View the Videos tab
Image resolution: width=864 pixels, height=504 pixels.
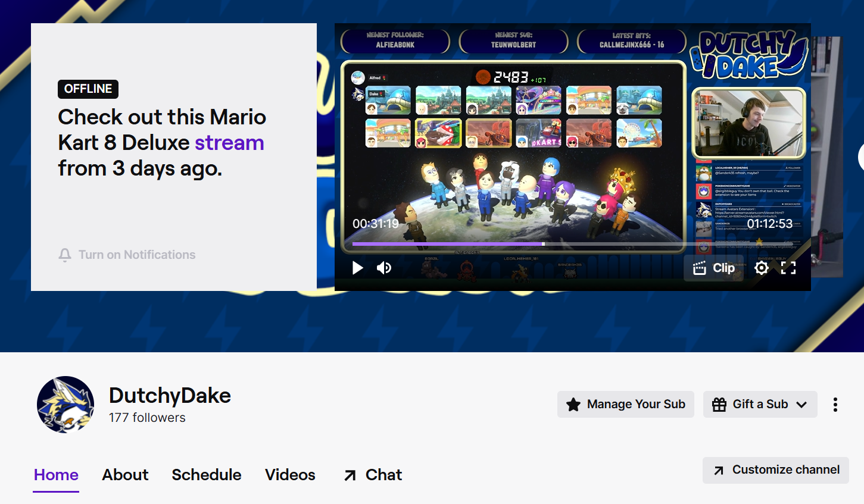pyautogui.click(x=290, y=475)
